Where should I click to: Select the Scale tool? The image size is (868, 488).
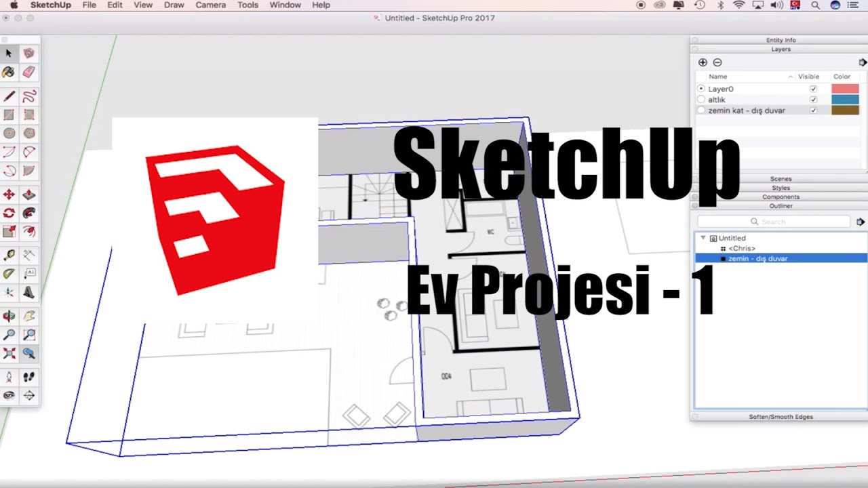pyautogui.click(x=9, y=231)
